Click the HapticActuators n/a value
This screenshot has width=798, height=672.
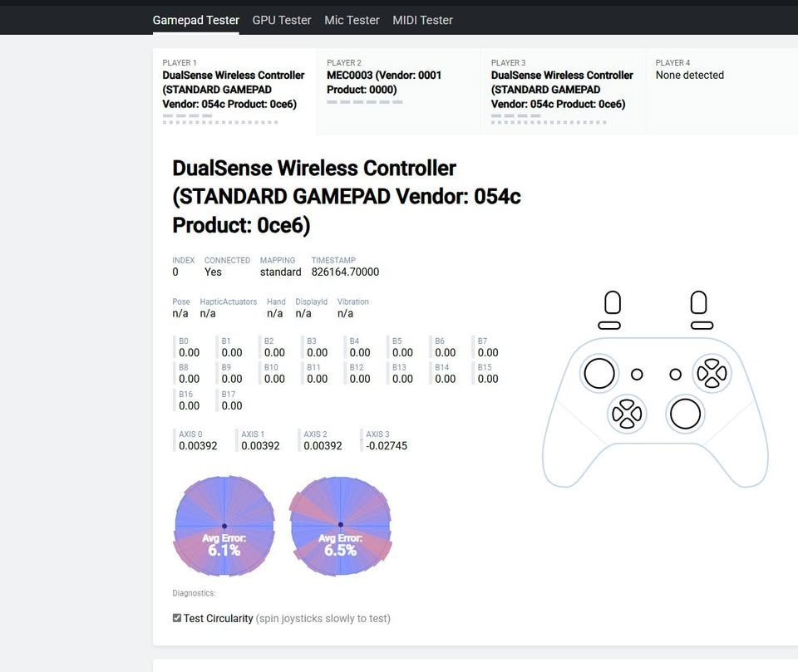click(208, 313)
